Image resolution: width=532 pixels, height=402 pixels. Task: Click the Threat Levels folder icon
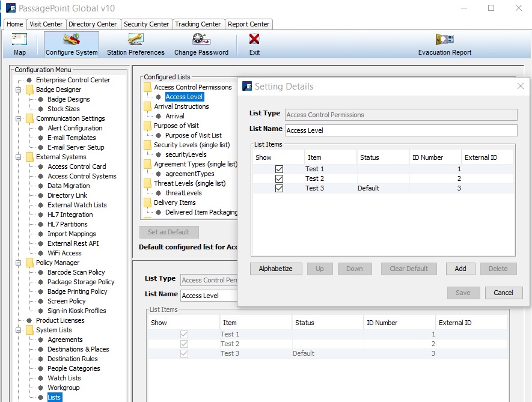[147, 183]
